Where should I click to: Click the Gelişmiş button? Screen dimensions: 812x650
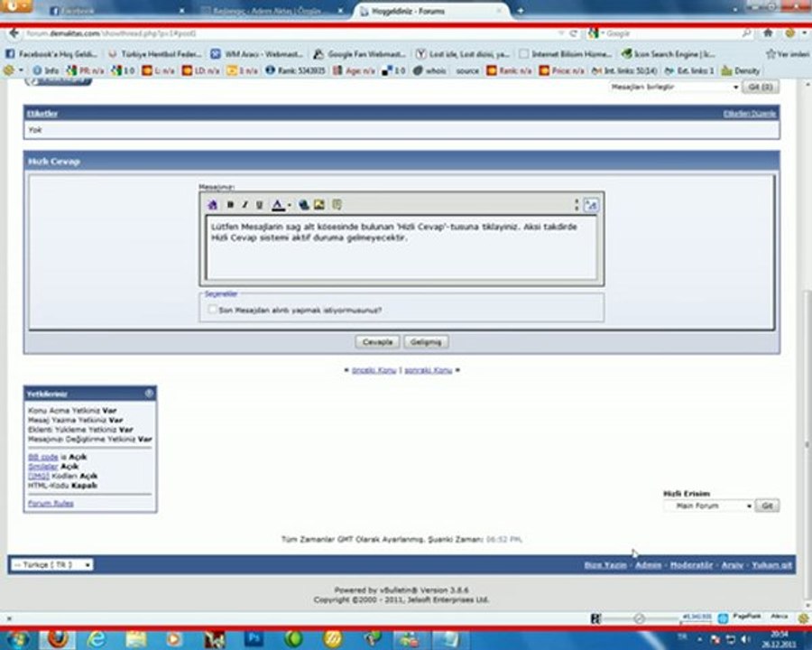(x=426, y=342)
